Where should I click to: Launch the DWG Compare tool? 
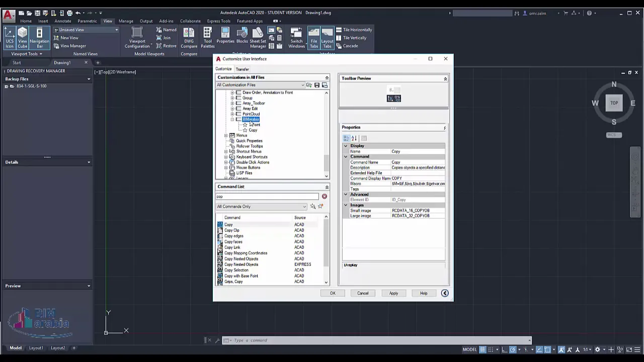[189, 38]
